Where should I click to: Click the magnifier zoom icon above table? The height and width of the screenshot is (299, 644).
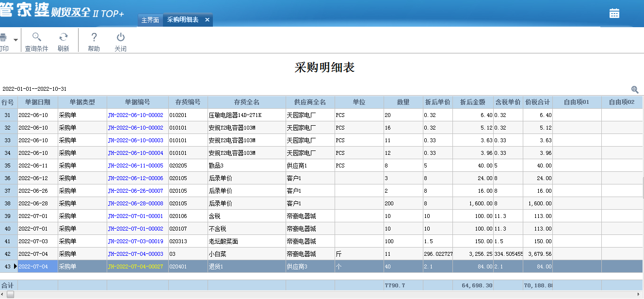tap(634, 89)
